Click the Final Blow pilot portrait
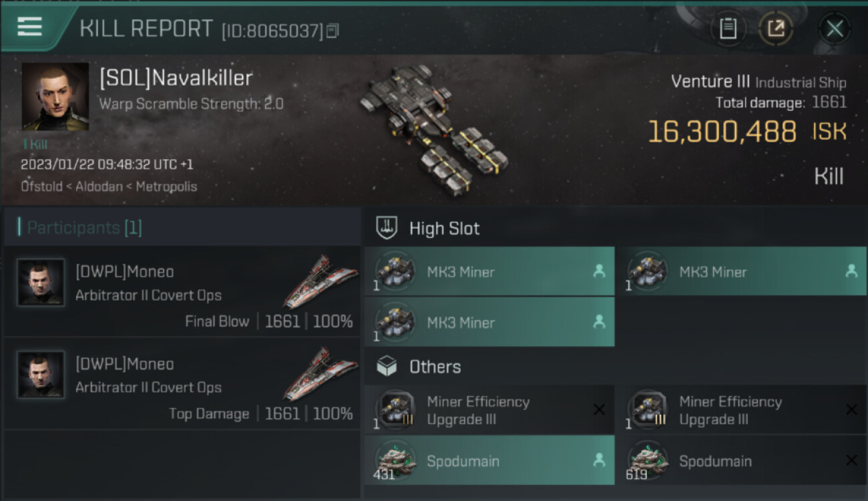This screenshot has height=501, width=868. click(41, 283)
